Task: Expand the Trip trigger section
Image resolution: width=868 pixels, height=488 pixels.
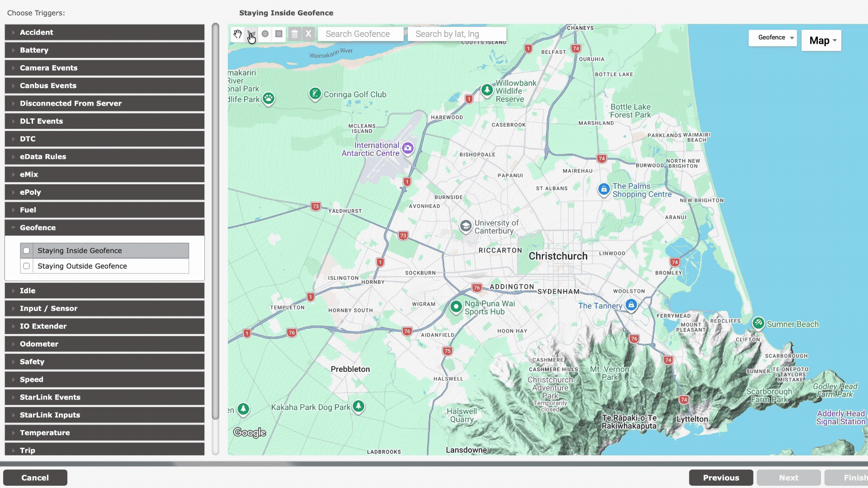Action: click(x=104, y=449)
